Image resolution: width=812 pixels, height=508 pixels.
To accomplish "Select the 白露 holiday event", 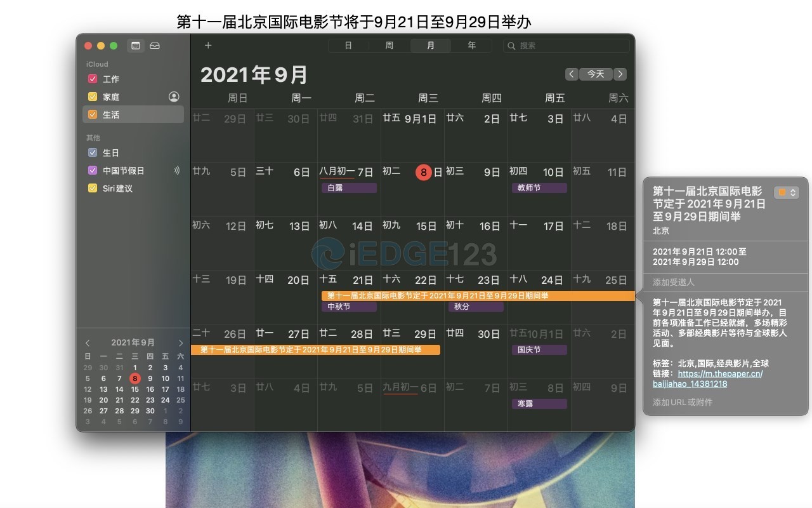I will [x=349, y=188].
